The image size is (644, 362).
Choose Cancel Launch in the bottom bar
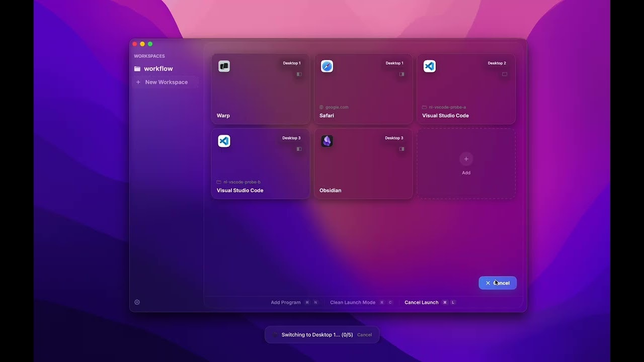click(430, 303)
